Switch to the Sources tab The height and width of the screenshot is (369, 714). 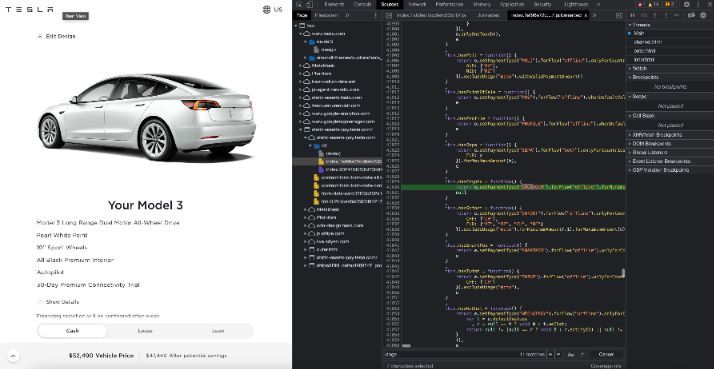(390, 4)
